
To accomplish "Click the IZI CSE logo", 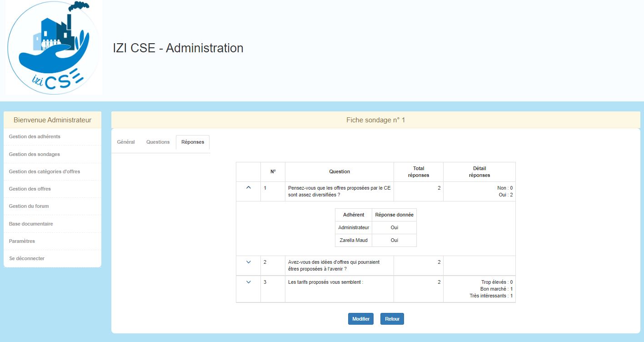I will [x=54, y=47].
